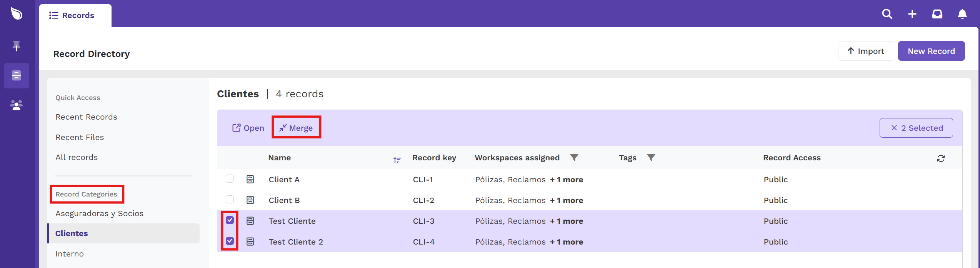Click record icon beside Client B

(x=250, y=200)
